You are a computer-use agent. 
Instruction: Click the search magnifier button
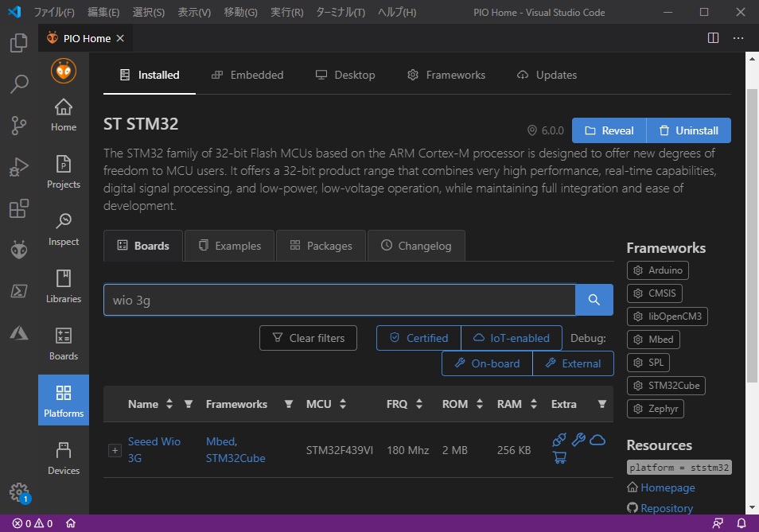click(x=594, y=300)
